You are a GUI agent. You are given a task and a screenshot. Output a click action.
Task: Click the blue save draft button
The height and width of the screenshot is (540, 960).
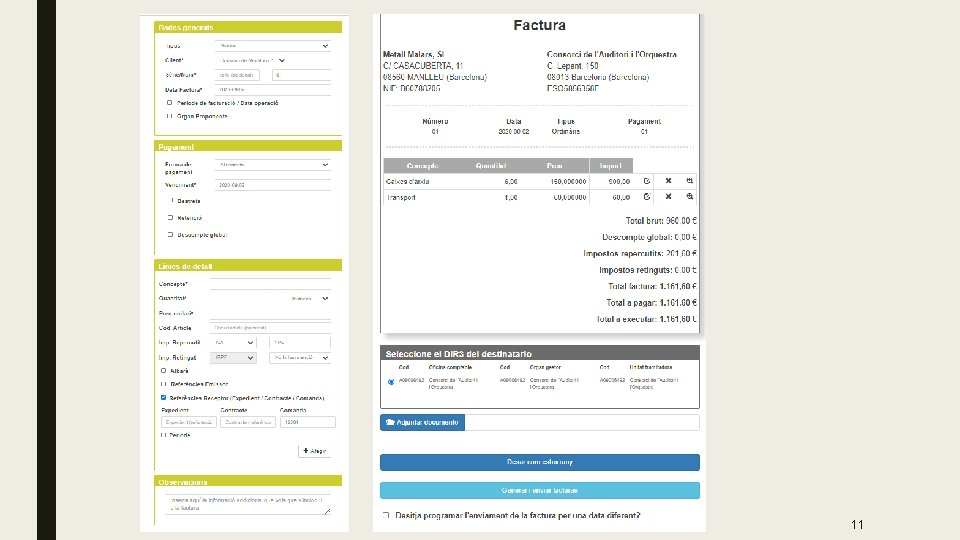(x=539, y=462)
